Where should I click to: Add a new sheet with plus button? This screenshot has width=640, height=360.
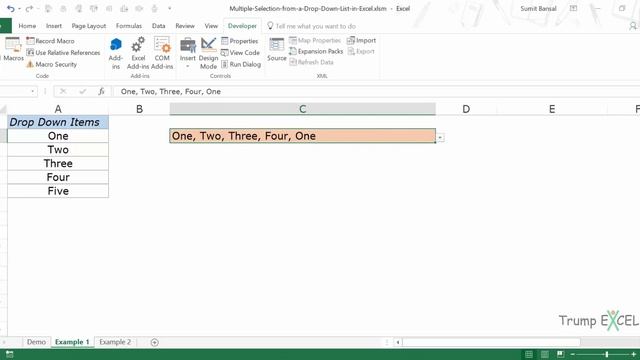154,342
